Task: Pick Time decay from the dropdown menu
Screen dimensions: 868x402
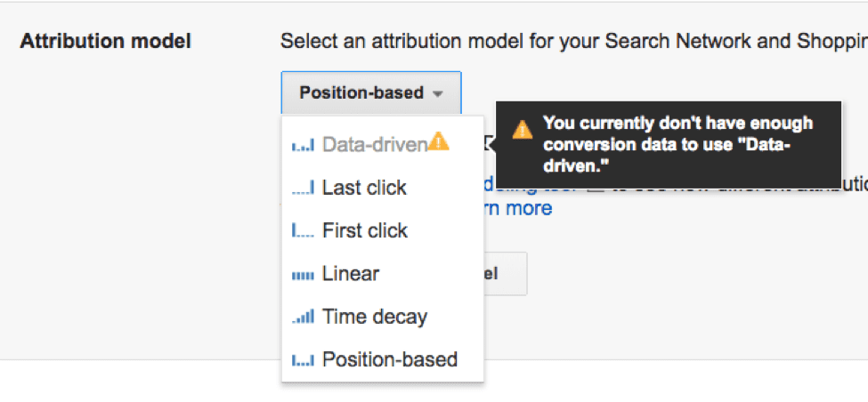Action: (x=375, y=316)
